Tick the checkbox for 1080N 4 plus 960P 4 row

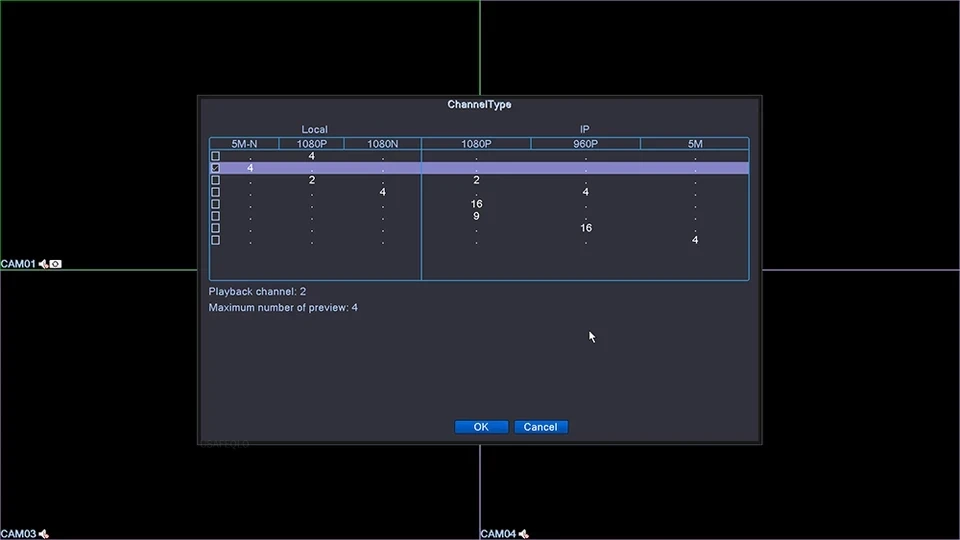(216, 192)
